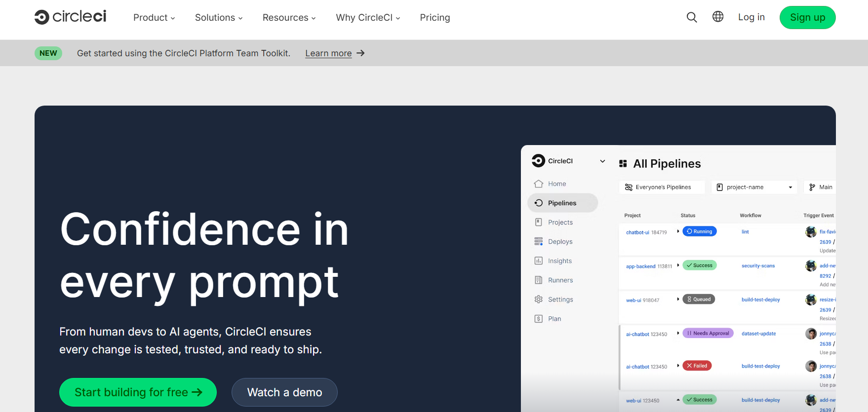Open the project-name dropdown
The image size is (868, 412).
click(x=754, y=187)
